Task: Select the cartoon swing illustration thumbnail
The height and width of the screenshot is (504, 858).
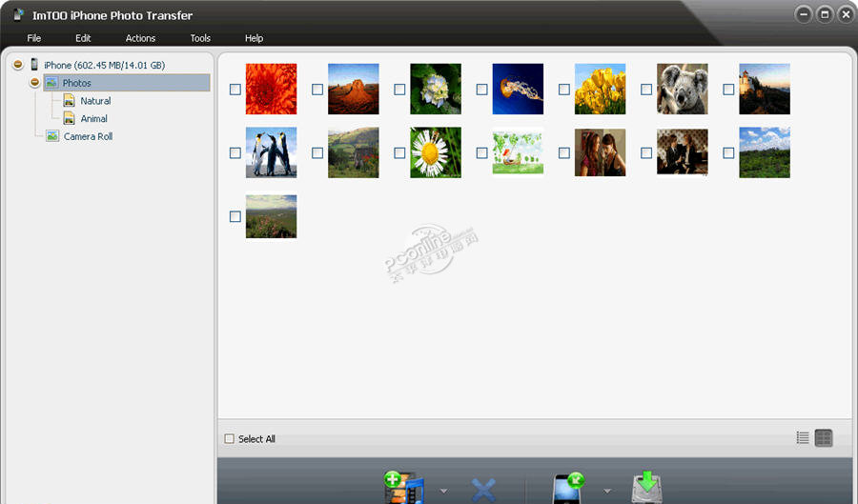Action: pyautogui.click(x=519, y=152)
